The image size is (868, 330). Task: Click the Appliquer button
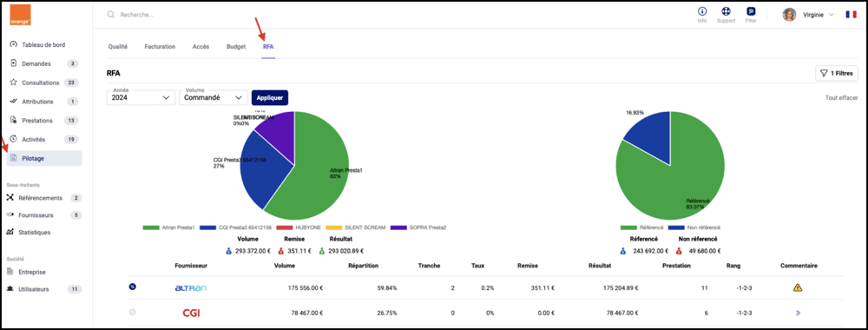270,97
